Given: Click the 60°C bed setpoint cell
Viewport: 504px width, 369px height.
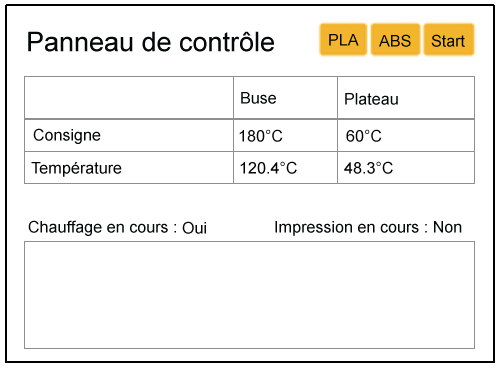Looking at the screenshot, I should (406, 135).
